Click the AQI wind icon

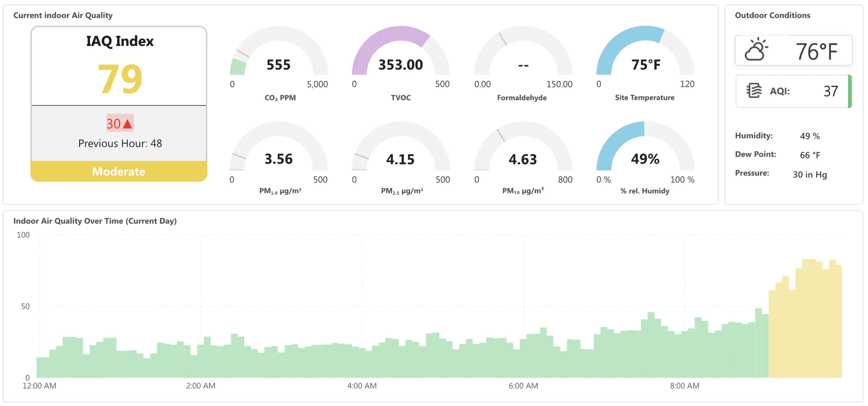[x=754, y=91]
